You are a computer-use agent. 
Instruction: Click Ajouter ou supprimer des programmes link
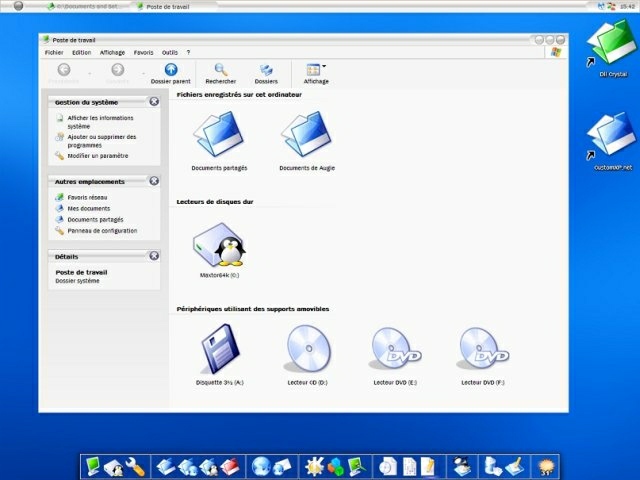tap(102, 141)
